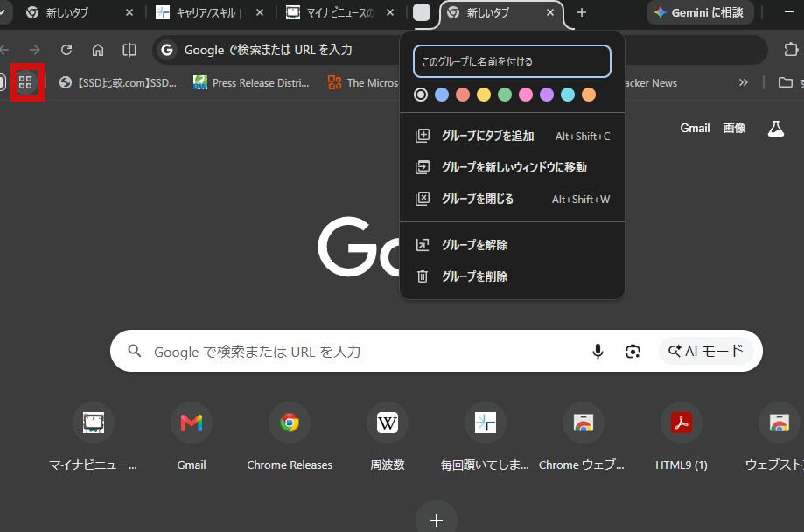Select グループを削除 menu item
Image resolution: width=804 pixels, height=532 pixels.
(x=512, y=276)
